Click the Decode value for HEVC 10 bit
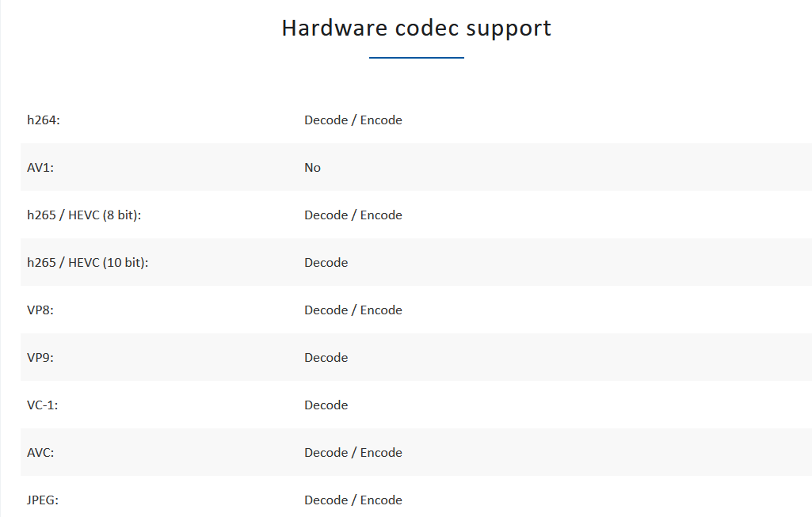 click(x=326, y=263)
